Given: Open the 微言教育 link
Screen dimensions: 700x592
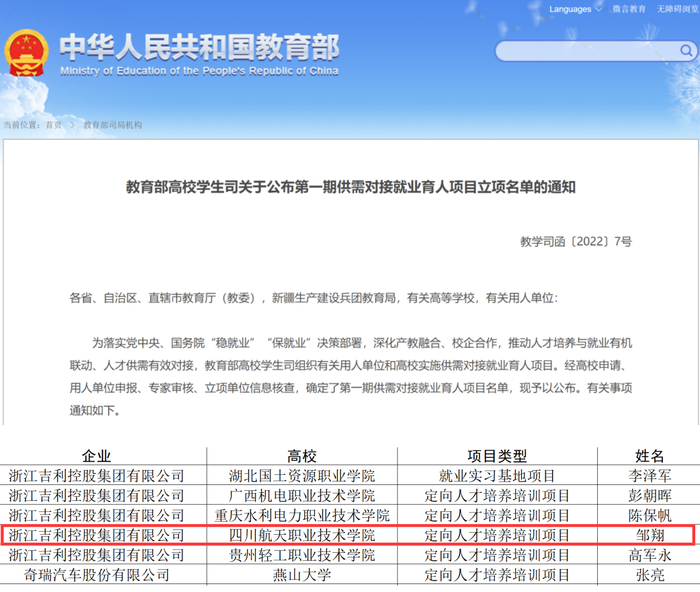Looking at the screenshot, I should 629,9.
